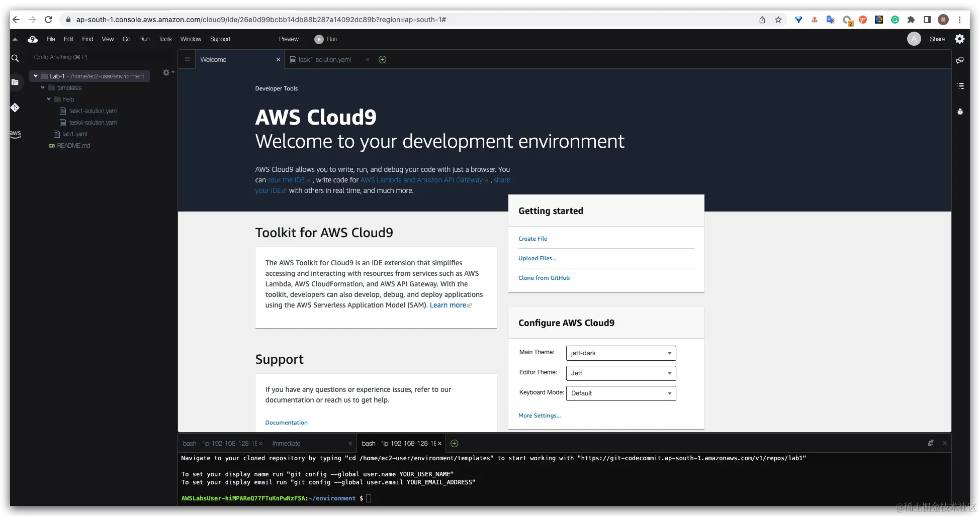
Task: Open the Go menu
Action: (x=126, y=39)
